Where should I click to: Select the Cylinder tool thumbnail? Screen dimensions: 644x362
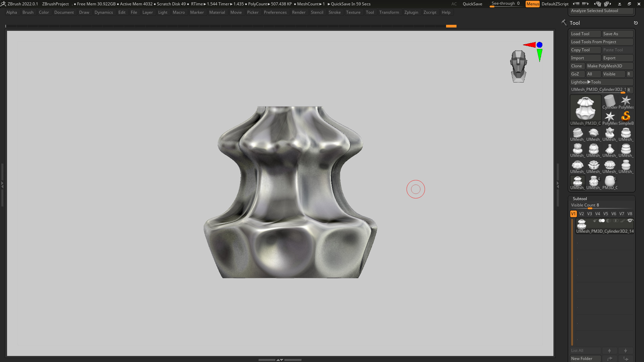(x=609, y=102)
